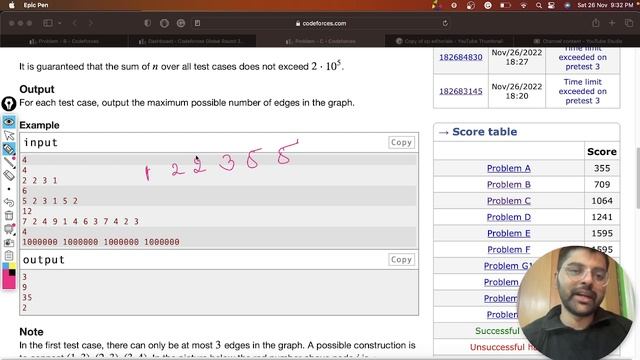Switch to the Channel content YouTube Studio tab
This screenshot has height=360, width=640.
click(x=576, y=41)
